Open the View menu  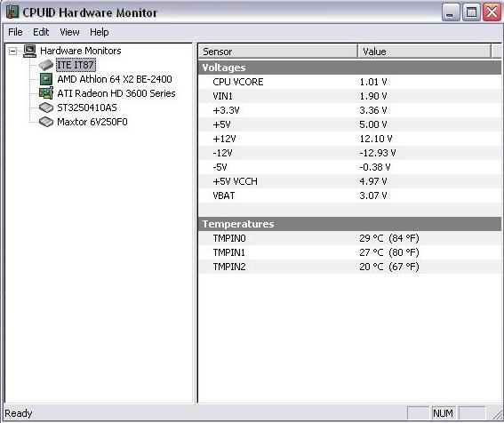69,32
